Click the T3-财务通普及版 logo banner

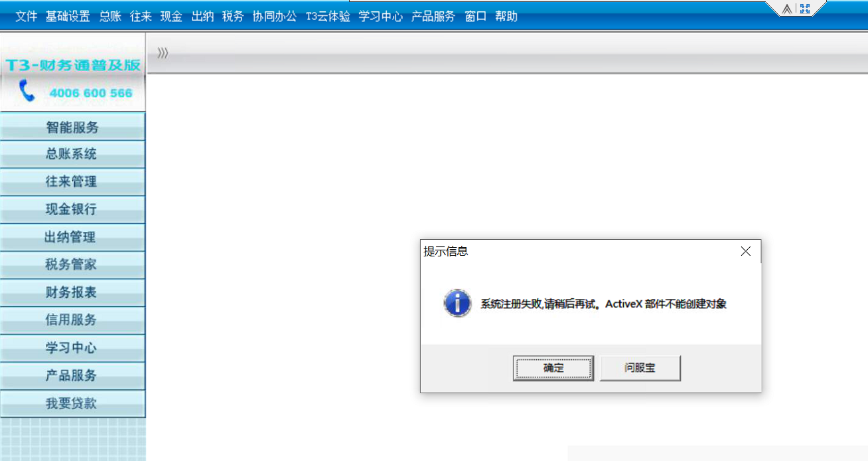pyautogui.click(x=72, y=65)
